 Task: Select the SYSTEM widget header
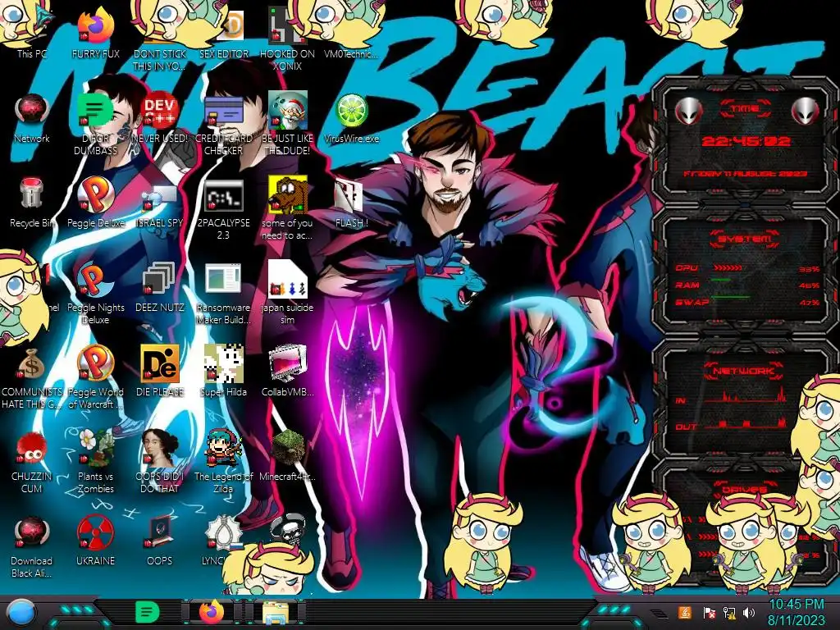click(745, 239)
